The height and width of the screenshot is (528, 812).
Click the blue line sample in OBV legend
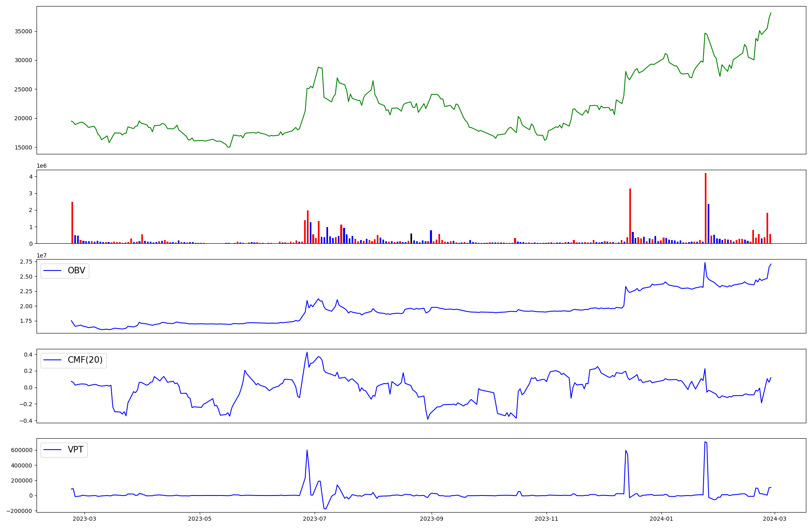click(52, 271)
